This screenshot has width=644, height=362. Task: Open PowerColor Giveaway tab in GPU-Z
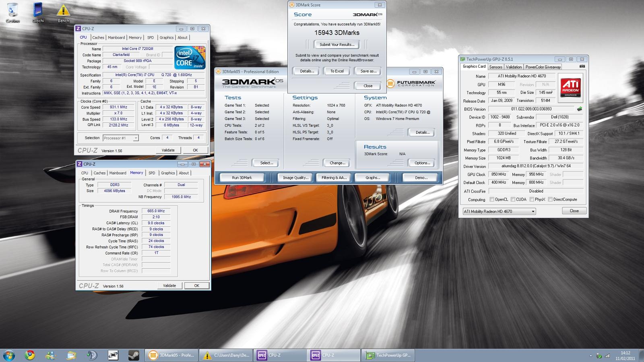[543, 67]
